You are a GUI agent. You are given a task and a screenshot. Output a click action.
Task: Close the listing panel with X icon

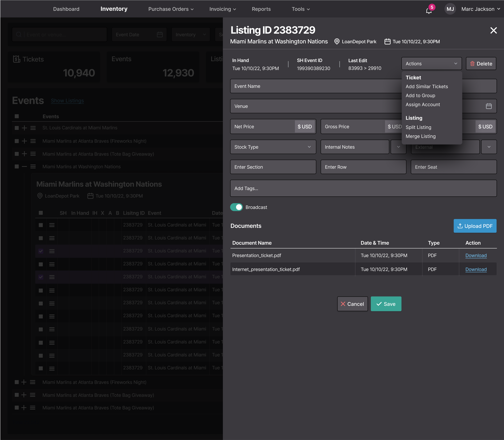coord(493,30)
